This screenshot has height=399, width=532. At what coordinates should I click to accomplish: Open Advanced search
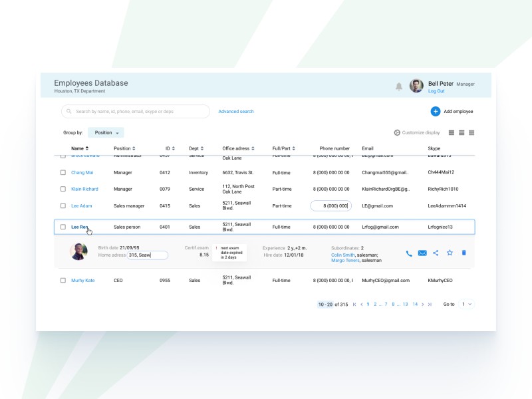point(236,111)
